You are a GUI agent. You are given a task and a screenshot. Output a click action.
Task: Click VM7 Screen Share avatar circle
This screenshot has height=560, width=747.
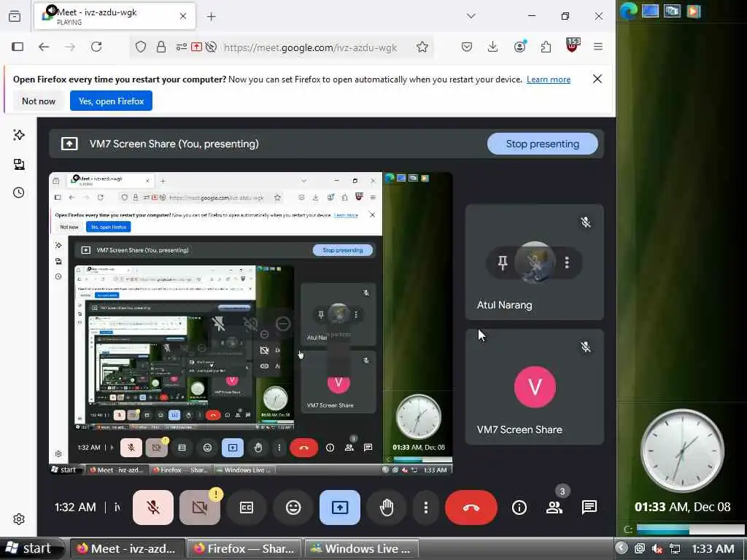coord(535,386)
